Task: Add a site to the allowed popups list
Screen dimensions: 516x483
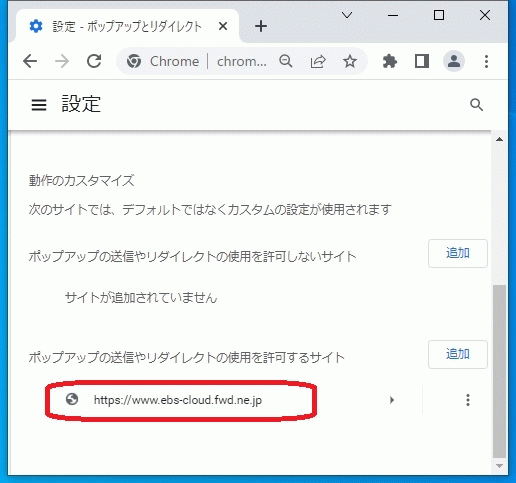Action: pos(458,354)
